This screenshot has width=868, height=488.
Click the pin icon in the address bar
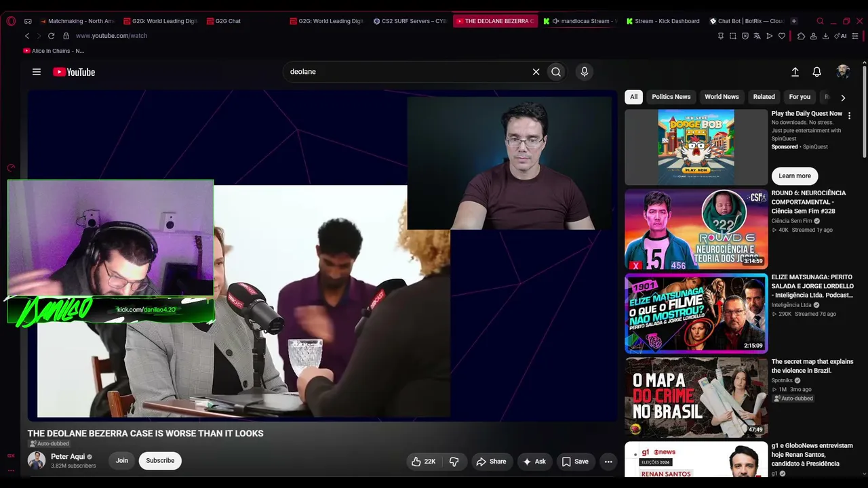pyautogui.click(x=721, y=36)
